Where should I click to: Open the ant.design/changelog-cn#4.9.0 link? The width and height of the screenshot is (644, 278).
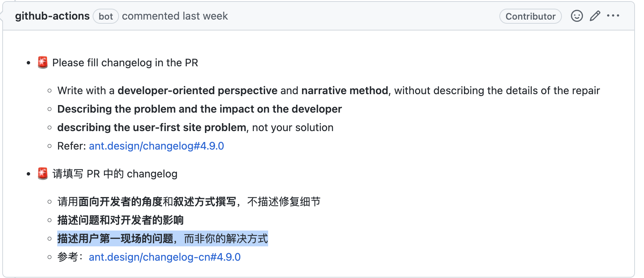165,257
